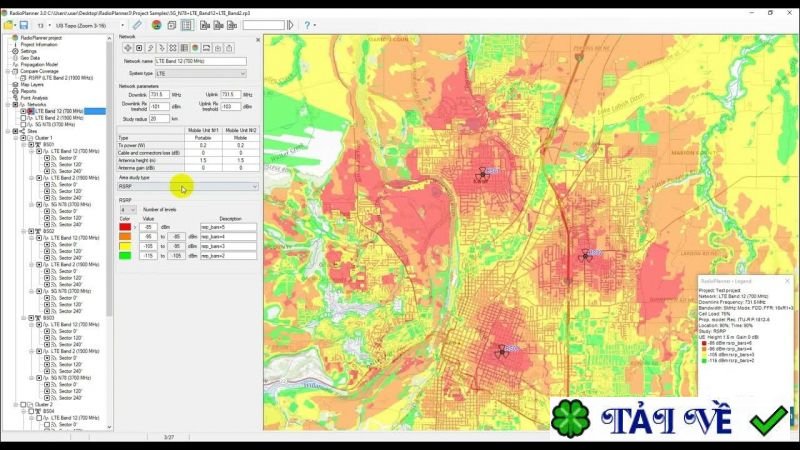Collapse the BS03 tree node
This screenshot has width=800, height=450.
pos(23,318)
